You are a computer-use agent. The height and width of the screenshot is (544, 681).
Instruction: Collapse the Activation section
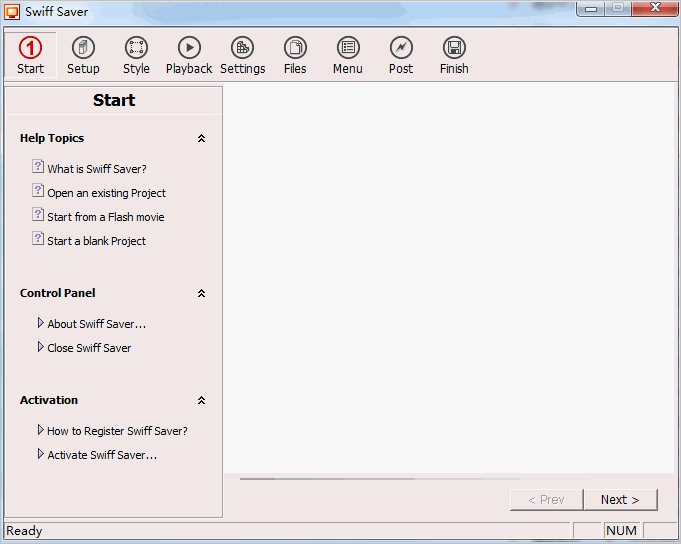tap(201, 400)
